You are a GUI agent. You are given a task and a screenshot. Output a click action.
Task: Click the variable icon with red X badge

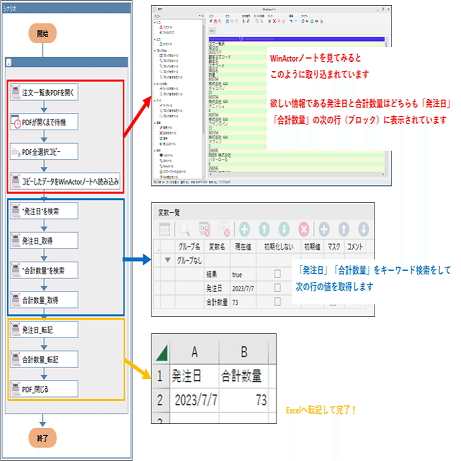pyautogui.click(x=204, y=229)
